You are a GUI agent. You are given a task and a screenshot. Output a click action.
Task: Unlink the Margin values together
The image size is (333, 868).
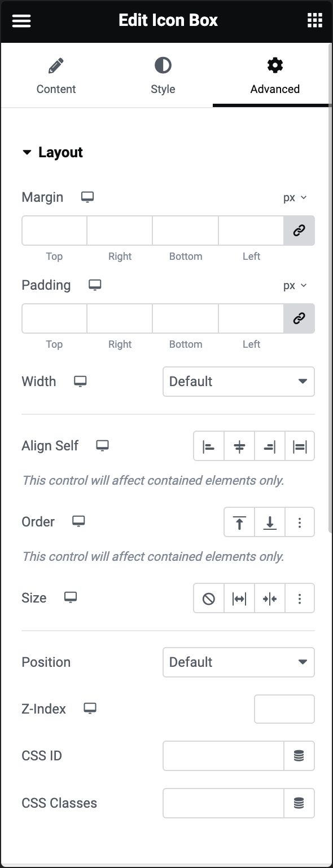click(299, 231)
